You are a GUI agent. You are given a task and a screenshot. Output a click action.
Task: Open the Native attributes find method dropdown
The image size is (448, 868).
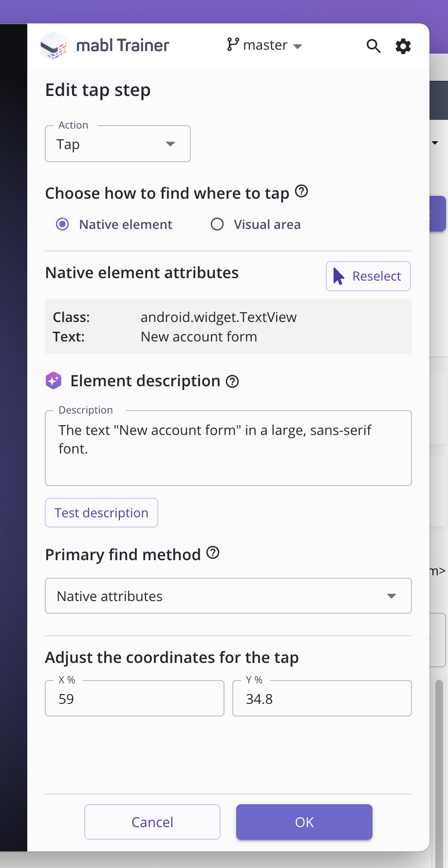click(228, 596)
